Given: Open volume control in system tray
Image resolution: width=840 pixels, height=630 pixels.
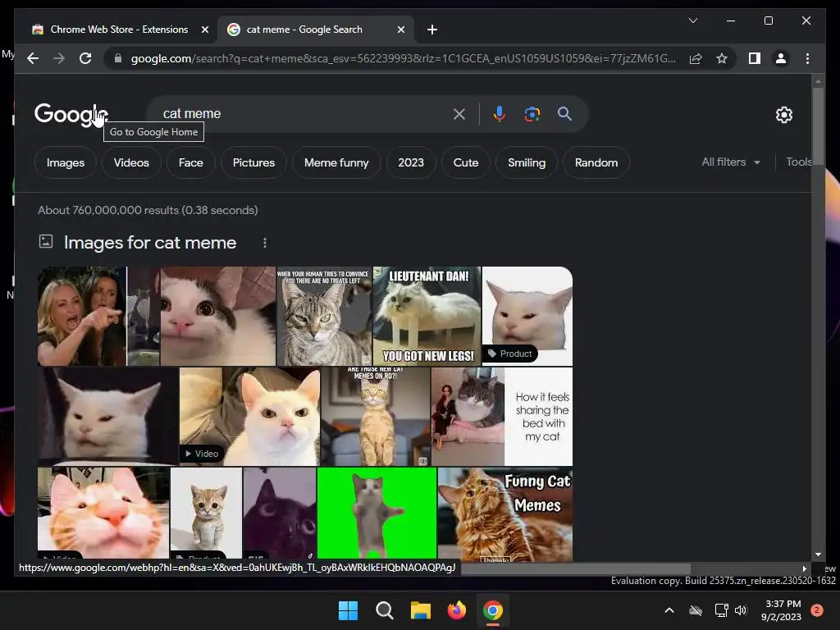Looking at the screenshot, I should coord(741,610).
